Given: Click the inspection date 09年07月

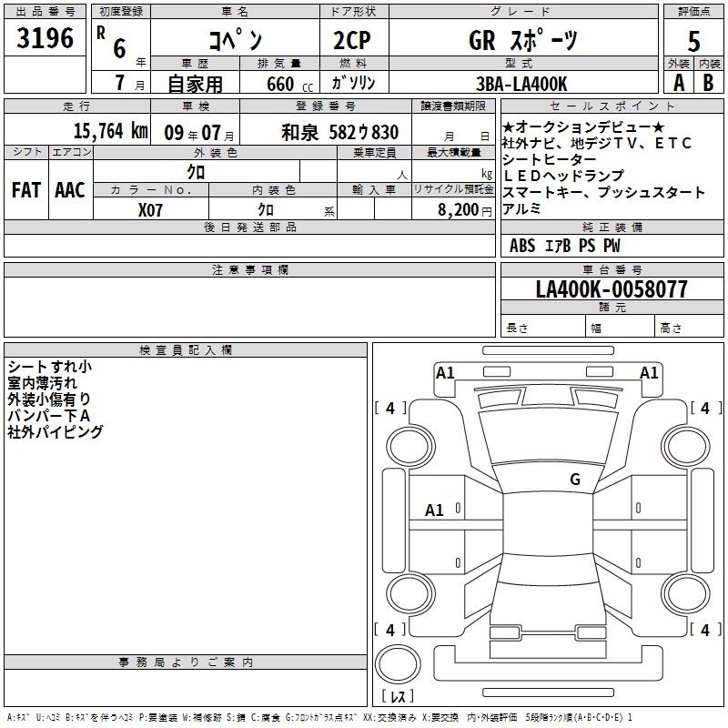Looking at the screenshot, I should point(199,133).
